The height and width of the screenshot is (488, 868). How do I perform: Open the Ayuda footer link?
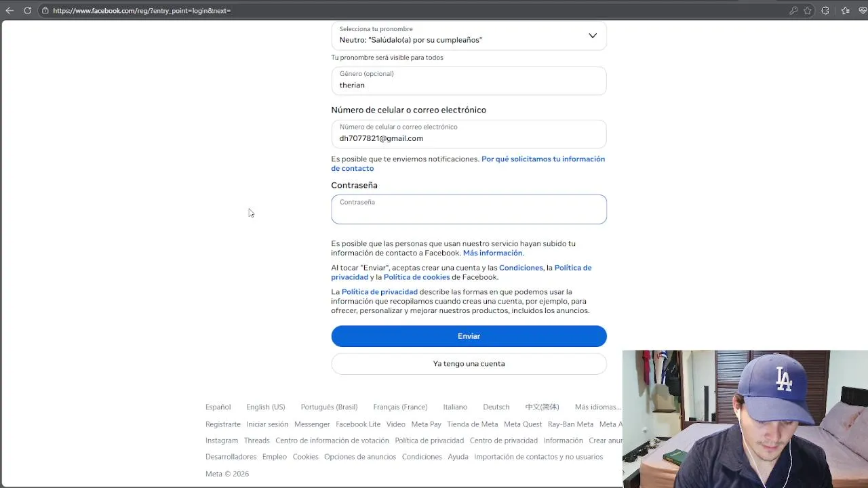click(x=458, y=457)
